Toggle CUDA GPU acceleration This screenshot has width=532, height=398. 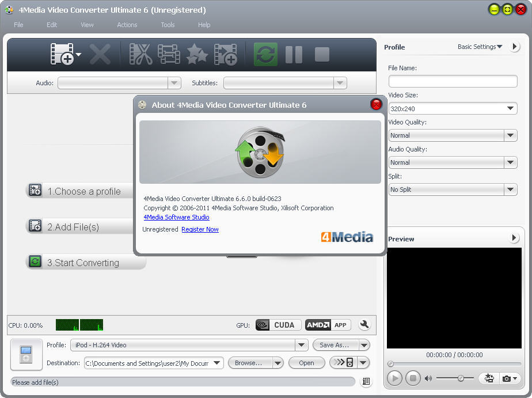point(278,325)
